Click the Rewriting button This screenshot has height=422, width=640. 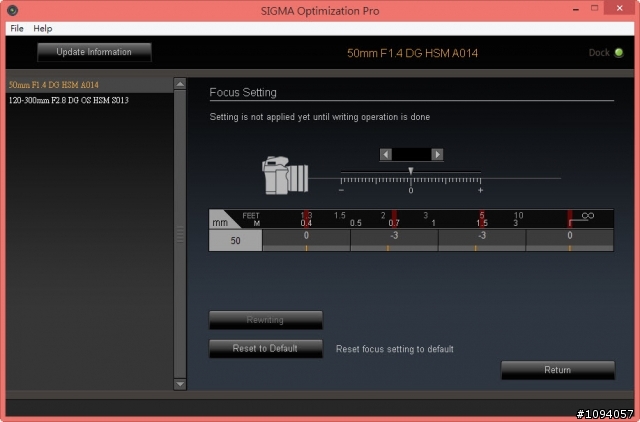[266, 320]
